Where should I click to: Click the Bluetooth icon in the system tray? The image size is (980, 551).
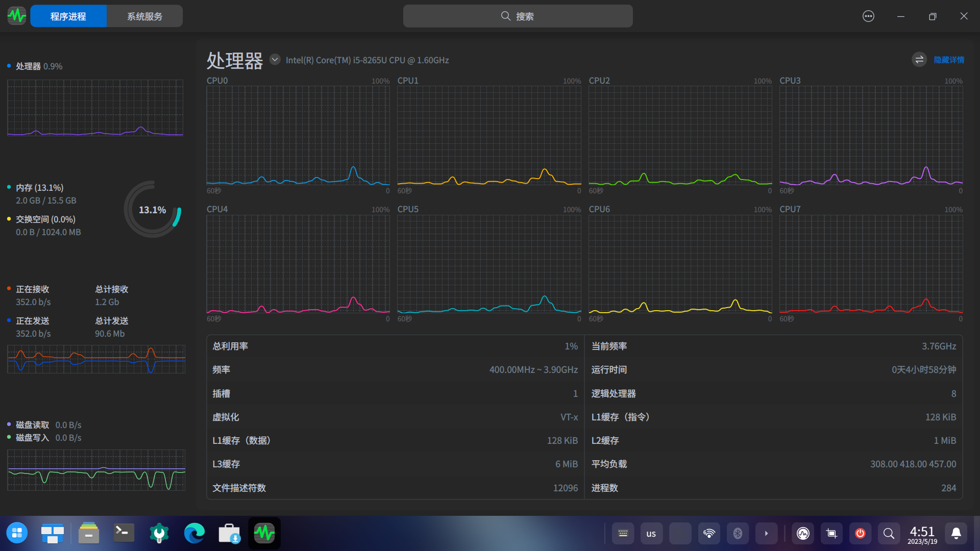coord(737,534)
